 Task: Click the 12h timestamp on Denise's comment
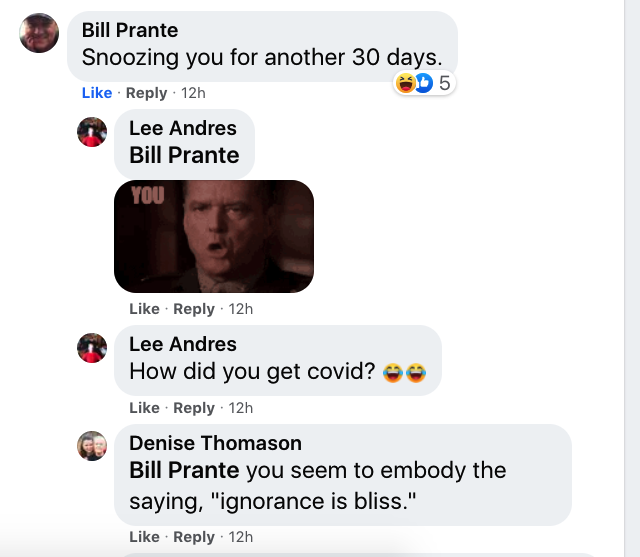click(x=240, y=537)
